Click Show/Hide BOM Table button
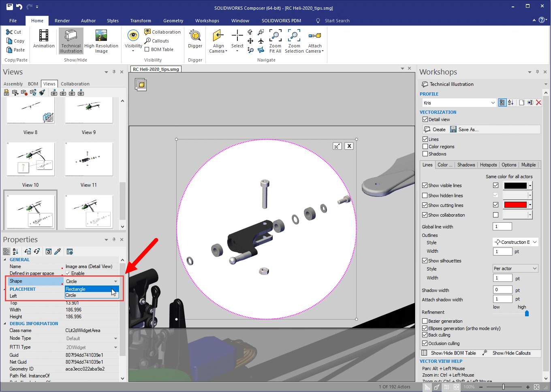Viewport: 551px width, 392px height. pos(449,353)
